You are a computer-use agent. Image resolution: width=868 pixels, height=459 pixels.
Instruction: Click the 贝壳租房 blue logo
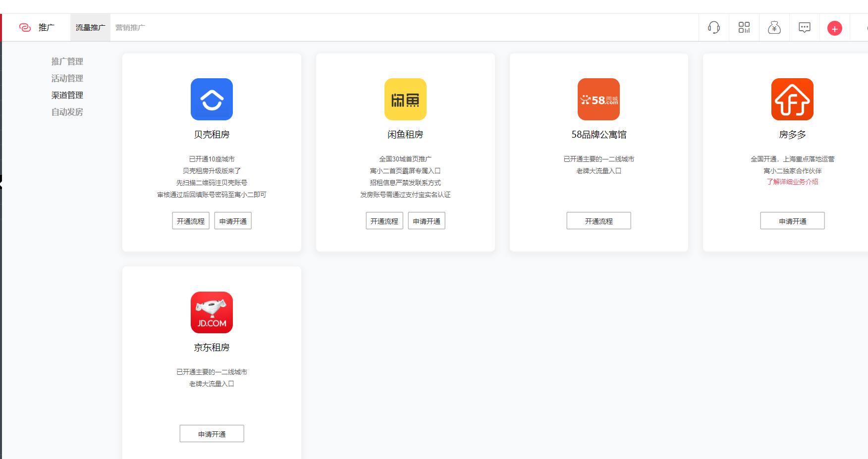[212, 99]
